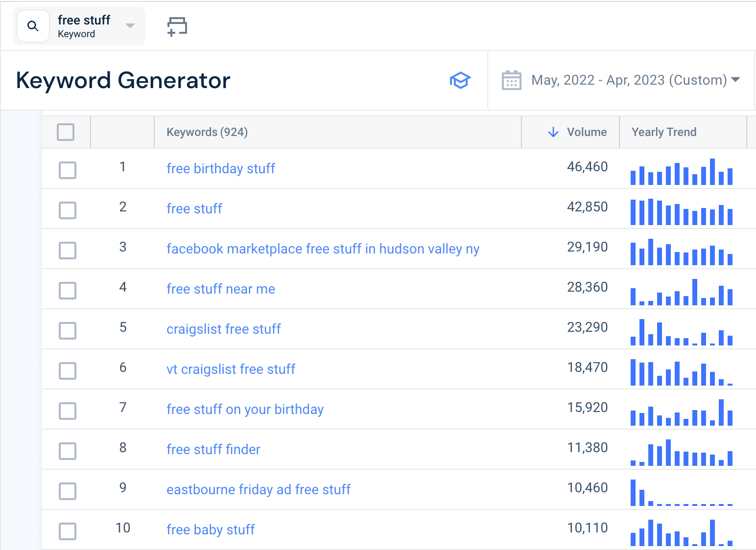This screenshot has height=550, width=756.
Task: Click the sort arrow on Volume column
Action: (553, 132)
